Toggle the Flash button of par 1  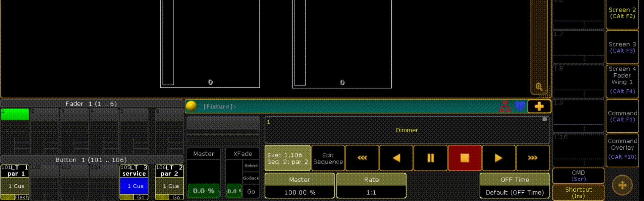coord(21,197)
